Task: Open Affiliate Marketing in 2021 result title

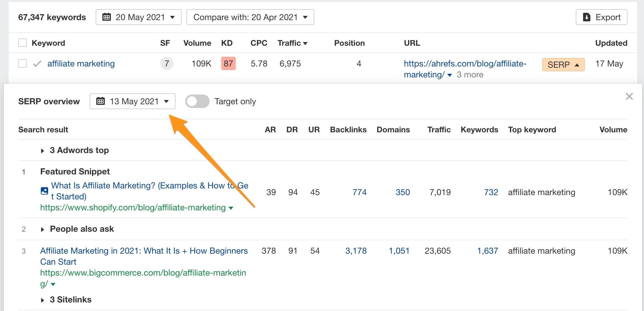Action: [x=144, y=256]
